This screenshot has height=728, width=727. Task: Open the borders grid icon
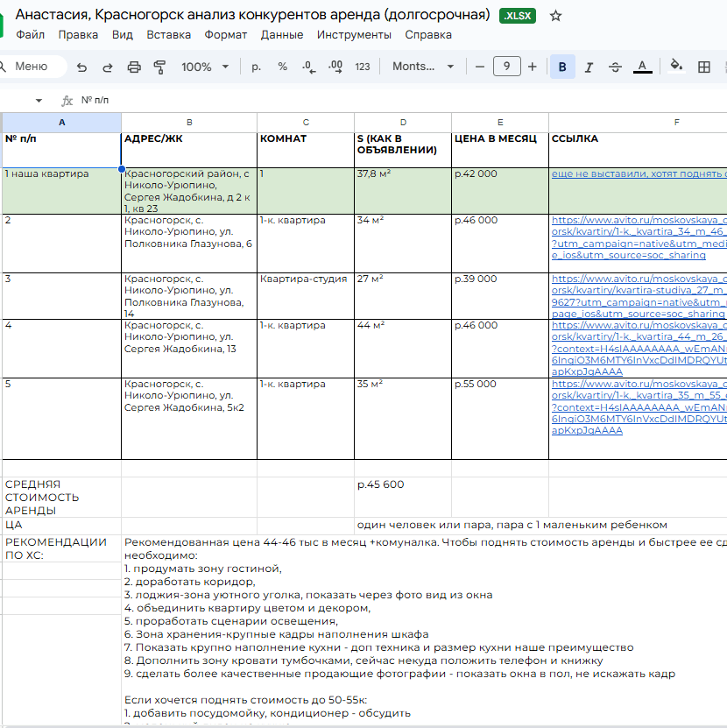(x=703, y=67)
